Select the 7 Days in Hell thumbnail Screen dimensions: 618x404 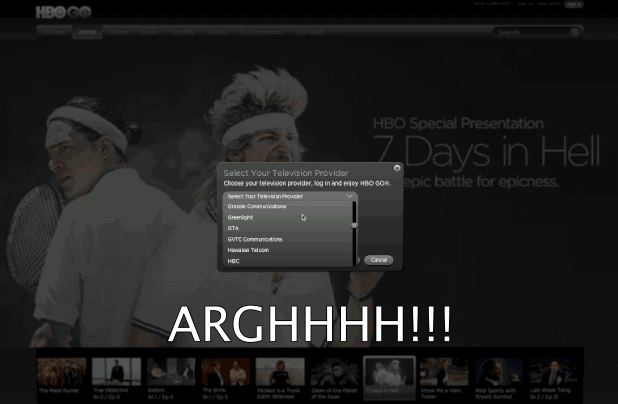[x=388, y=372]
